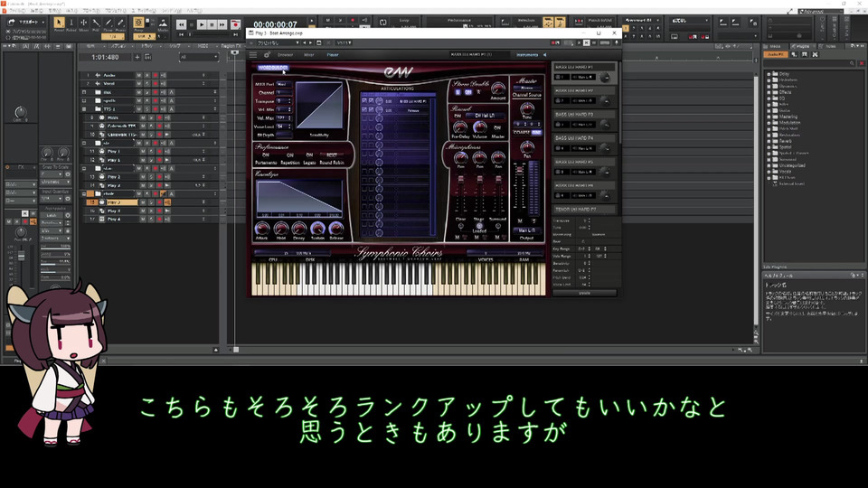
Task: Click the fast-forward transport button
Action: [x=222, y=24]
